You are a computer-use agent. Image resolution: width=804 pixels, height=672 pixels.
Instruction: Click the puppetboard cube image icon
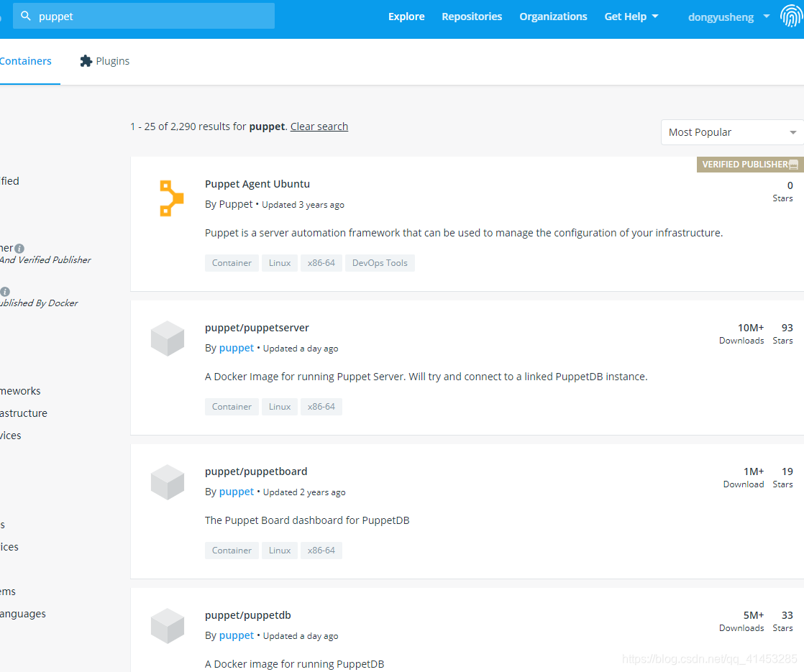pyautogui.click(x=167, y=482)
